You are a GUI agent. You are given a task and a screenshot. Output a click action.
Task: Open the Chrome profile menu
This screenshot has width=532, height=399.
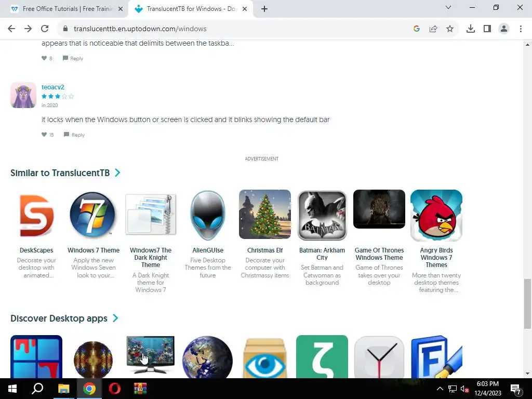pos(504,29)
